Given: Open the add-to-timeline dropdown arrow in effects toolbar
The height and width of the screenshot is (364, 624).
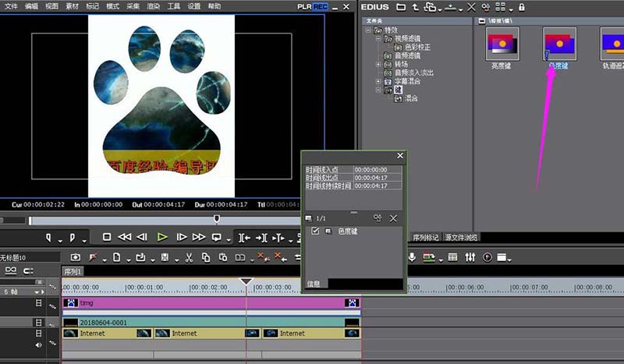Looking at the screenshot, I should (x=460, y=9).
